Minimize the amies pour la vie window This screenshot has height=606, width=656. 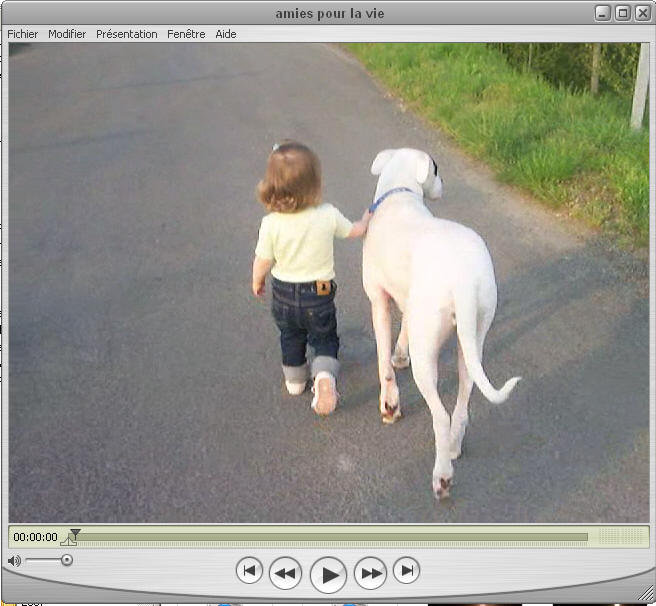tap(602, 13)
